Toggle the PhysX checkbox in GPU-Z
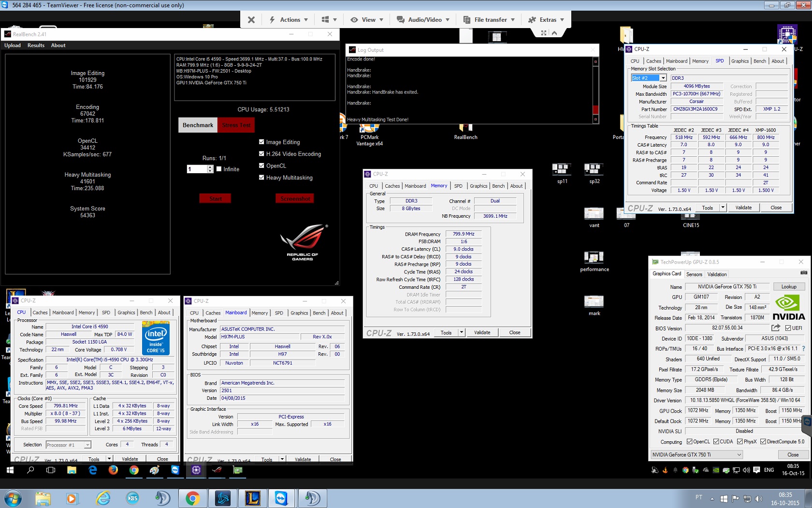 [740, 442]
